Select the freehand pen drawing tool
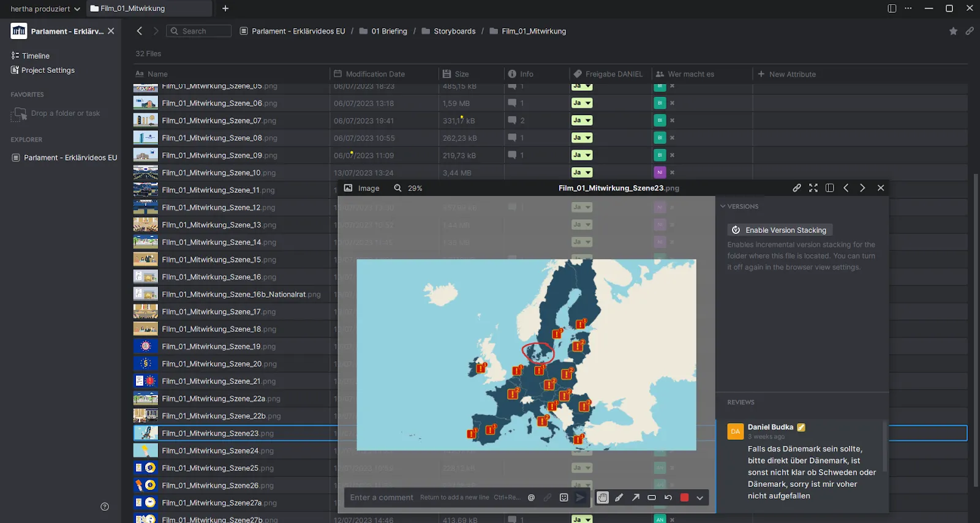Screen dimensions: 980x523 click(619, 497)
